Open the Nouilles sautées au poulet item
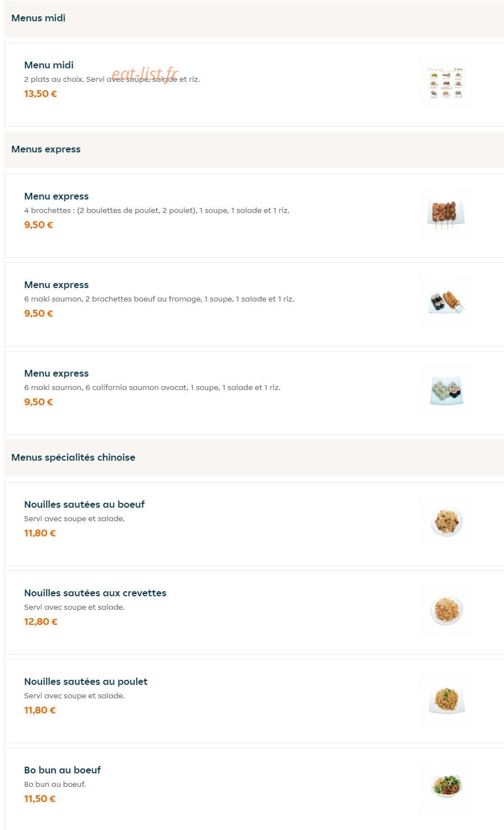504x830 pixels. (254, 701)
